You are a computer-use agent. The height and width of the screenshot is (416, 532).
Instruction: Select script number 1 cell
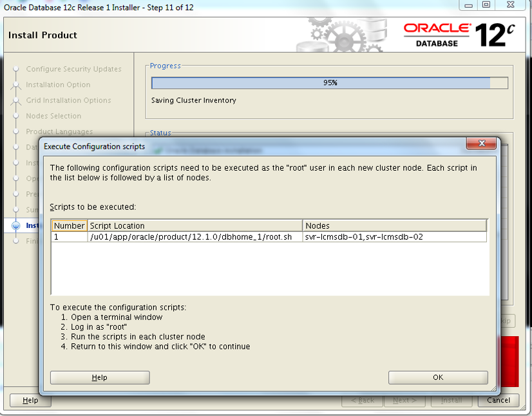tap(70, 237)
